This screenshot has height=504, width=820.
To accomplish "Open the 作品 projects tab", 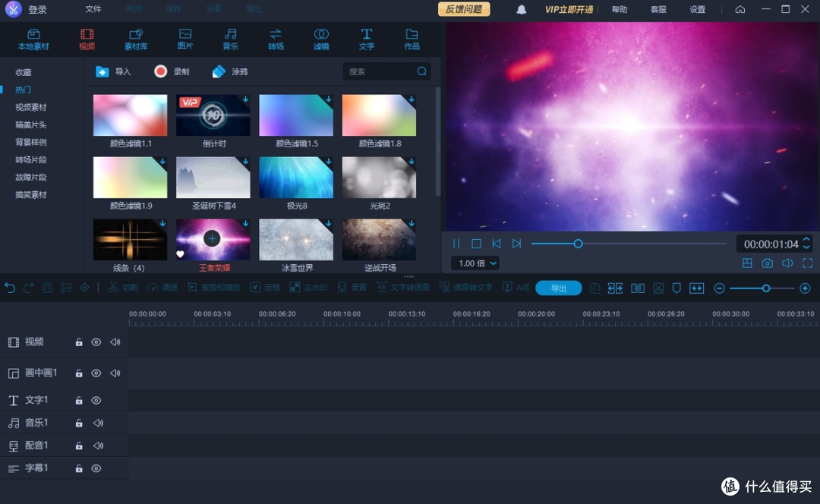I will click(412, 39).
